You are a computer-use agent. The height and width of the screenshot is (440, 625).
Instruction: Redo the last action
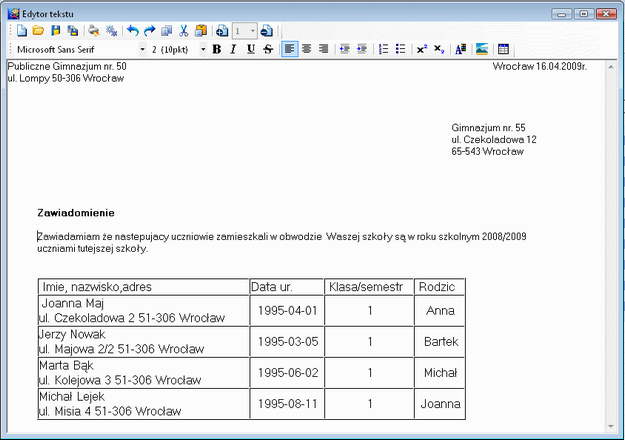pyautogui.click(x=149, y=31)
